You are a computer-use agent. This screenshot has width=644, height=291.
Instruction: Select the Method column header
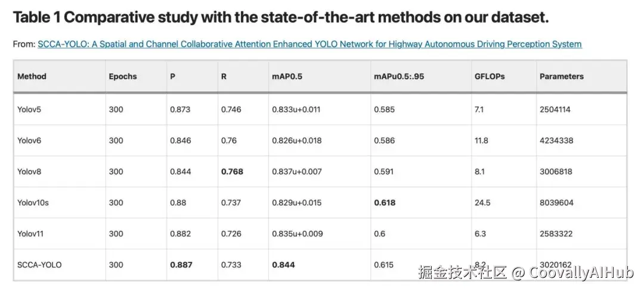click(32, 76)
